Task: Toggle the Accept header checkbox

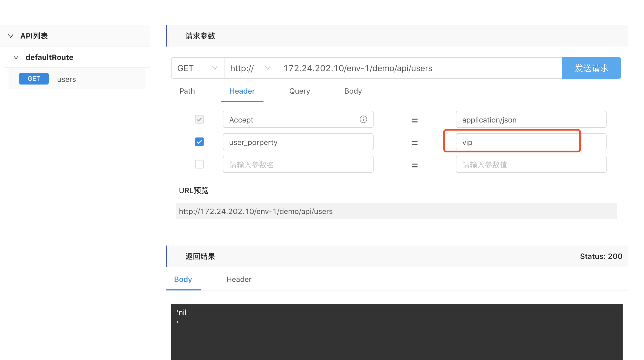Action: (199, 119)
